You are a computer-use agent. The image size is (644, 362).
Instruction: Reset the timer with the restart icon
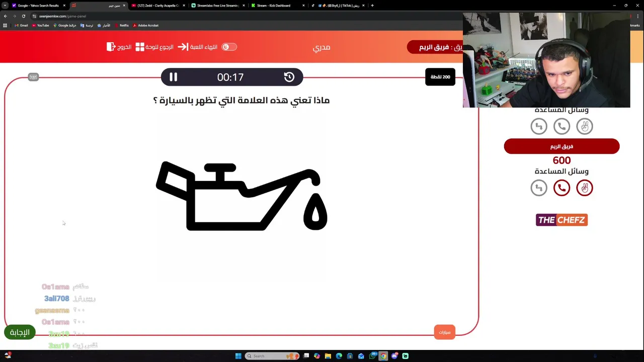[289, 77]
